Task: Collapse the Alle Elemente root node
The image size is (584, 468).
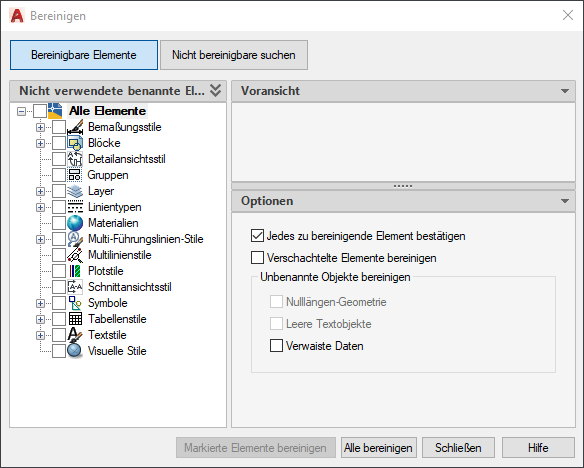Action: pyautogui.click(x=22, y=111)
